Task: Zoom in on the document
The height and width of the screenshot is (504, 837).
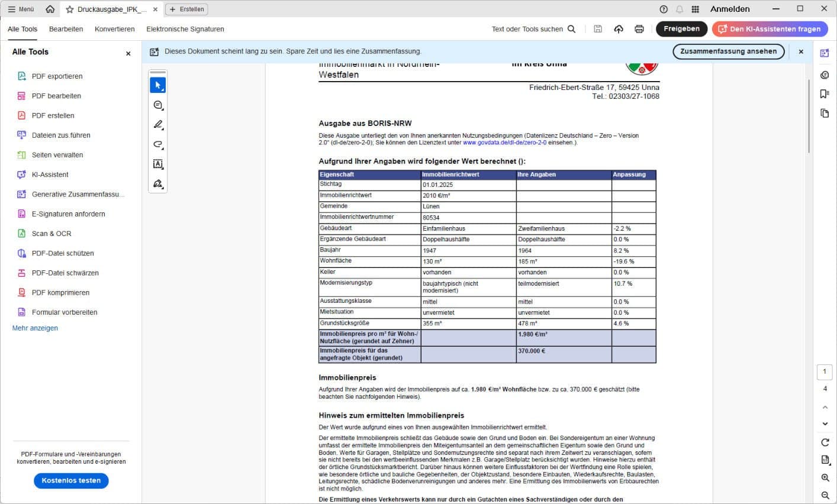Action: click(x=825, y=477)
